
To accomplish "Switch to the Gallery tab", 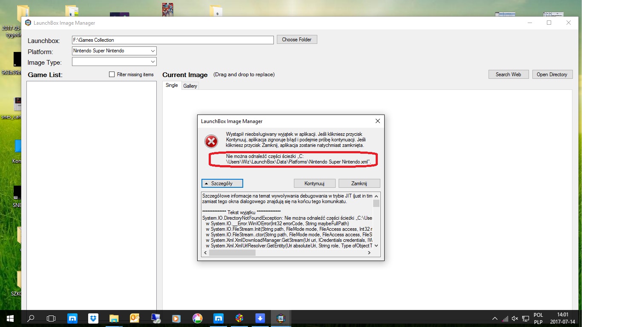I will [190, 86].
